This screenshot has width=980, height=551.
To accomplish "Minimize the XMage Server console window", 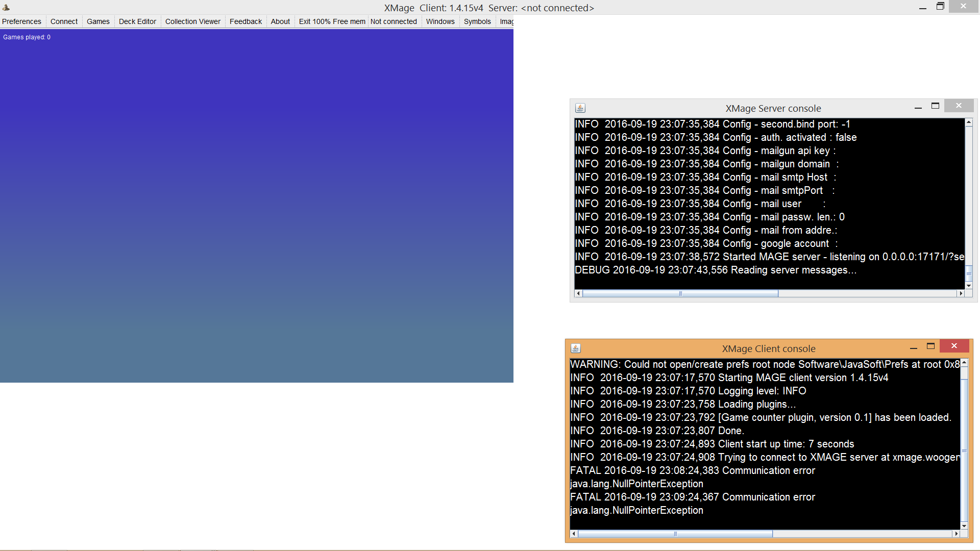I will 918,108.
